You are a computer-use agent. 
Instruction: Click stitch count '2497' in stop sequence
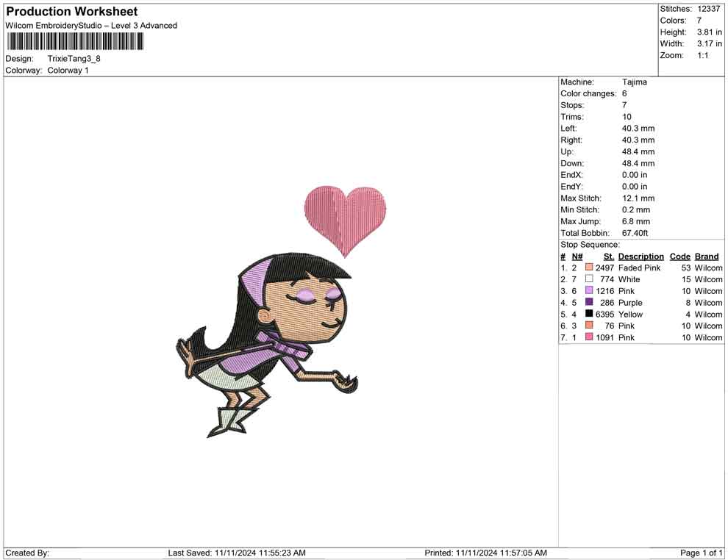(x=604, y=268)
